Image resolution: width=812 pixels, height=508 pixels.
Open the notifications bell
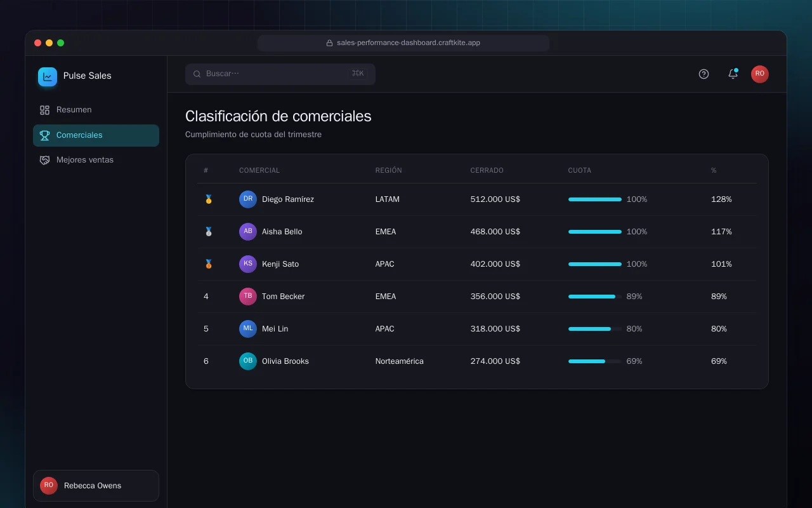tap(733, 74)
